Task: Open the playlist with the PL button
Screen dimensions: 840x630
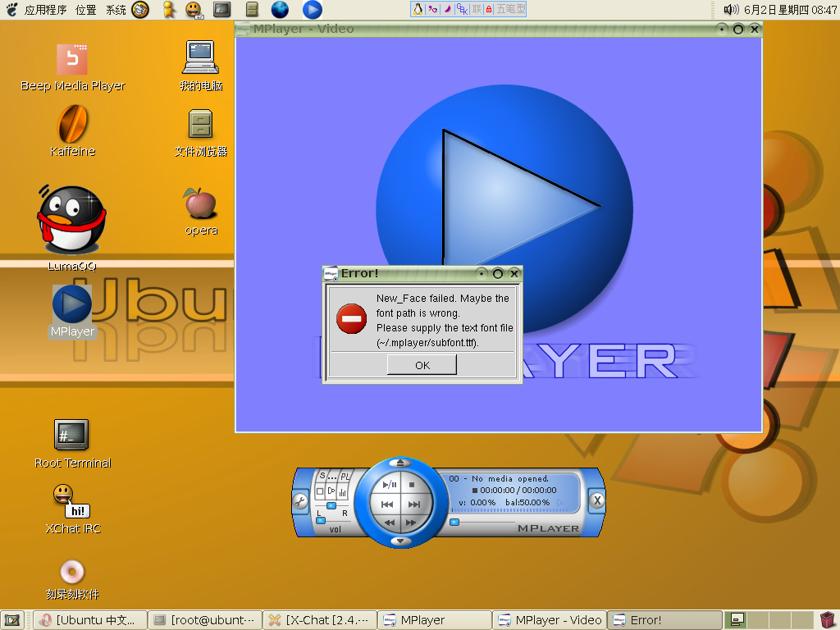Action: pyautogui.click(x=345, y=477)
